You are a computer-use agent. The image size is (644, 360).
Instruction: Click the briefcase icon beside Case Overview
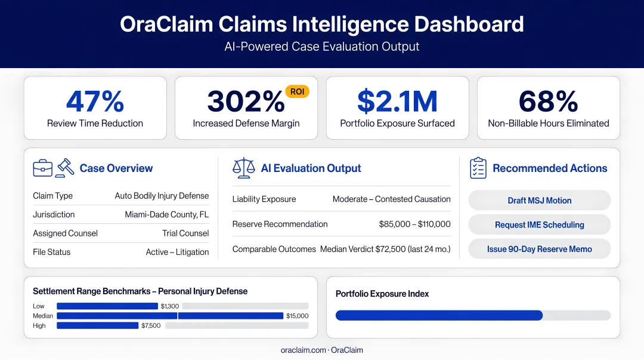pyautogui.click(x=43, y=168)
